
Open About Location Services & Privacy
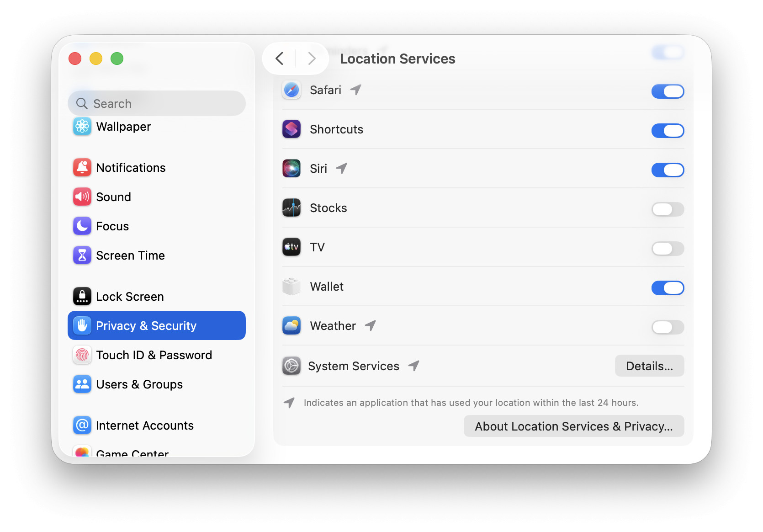tap(574, 426)
